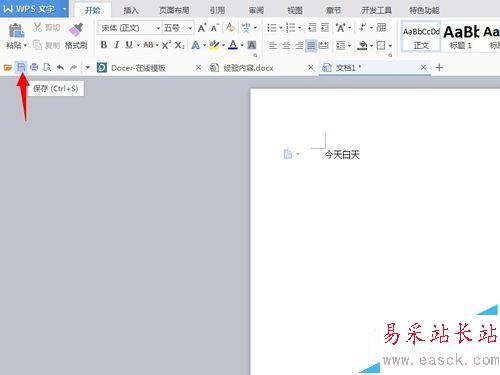Open the References tab

217,10
